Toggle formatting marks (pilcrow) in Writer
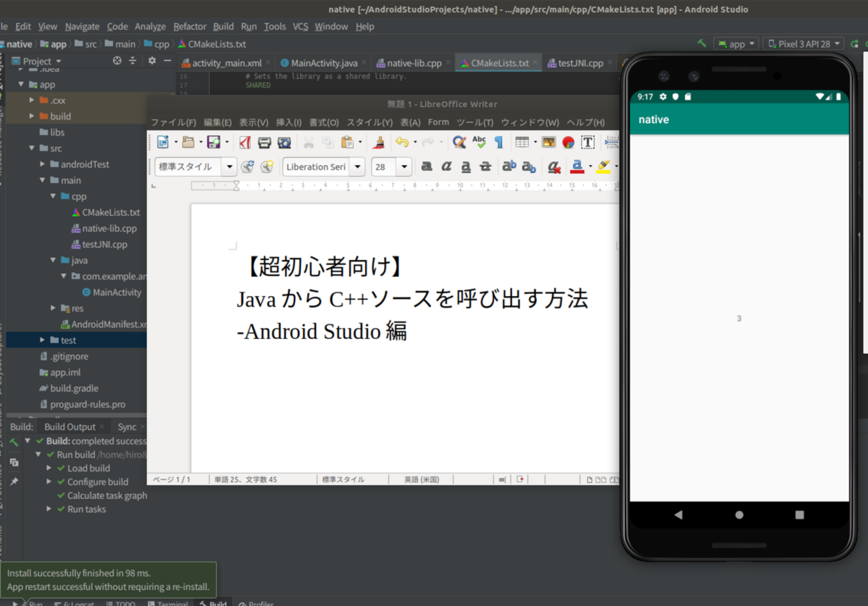Screen dimensions: 868x606 (498, 142)
